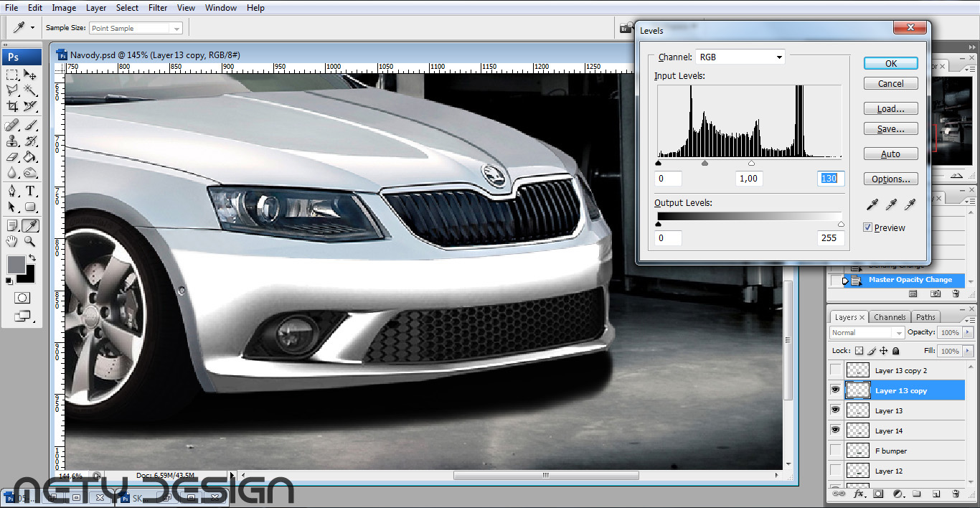
Task: Pick the Clone Stamp tool
Action: (x=12, y=141)
